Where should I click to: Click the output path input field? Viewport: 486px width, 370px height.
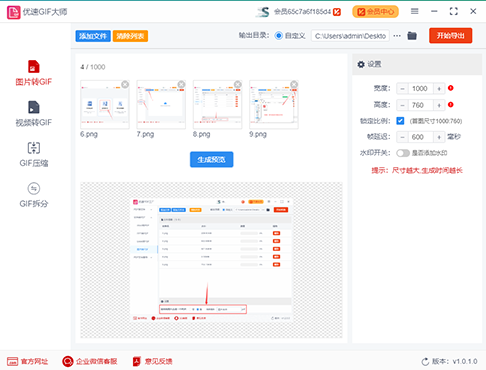coord(350,36)
